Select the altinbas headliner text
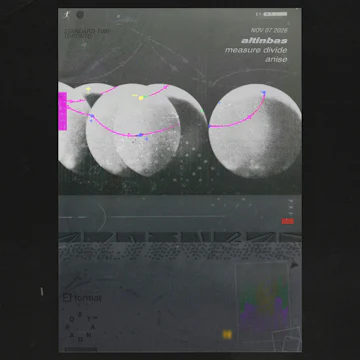The image size is (360, 360). 264,41
